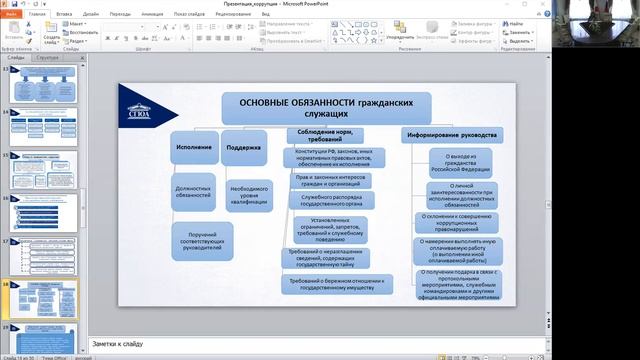Open Контур фигуры shape outline
This screenshot has height=360, width=640.
click(x=473, y=33)
